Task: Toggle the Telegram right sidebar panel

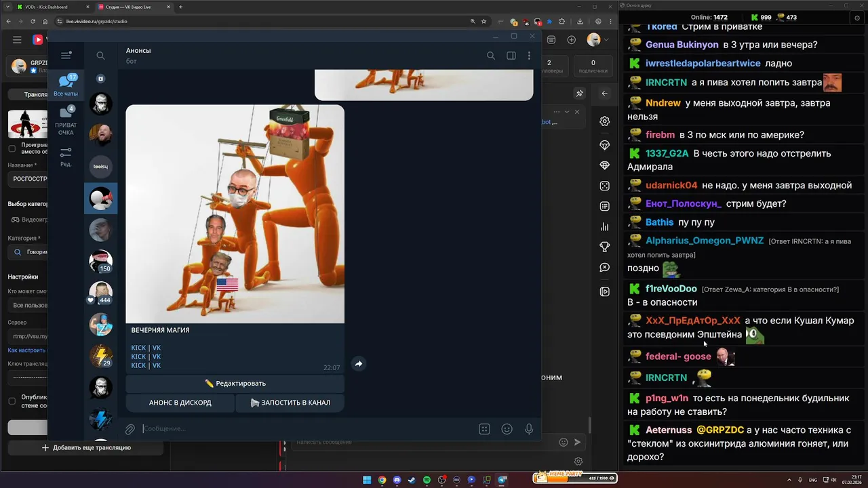Action: (x=511, y=56)
